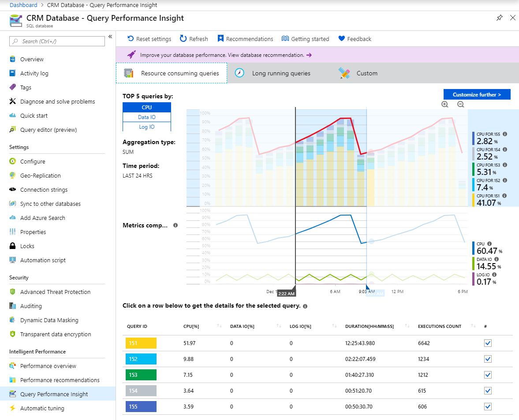Click the Customize further button
Screen dimensions: 519x420
(x=477, y=94)
